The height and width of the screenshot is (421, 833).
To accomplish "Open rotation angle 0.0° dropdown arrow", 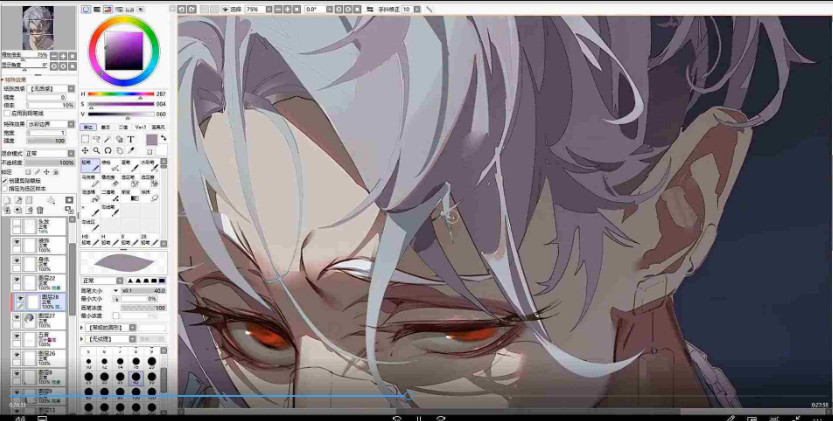I will click(329, 9).
